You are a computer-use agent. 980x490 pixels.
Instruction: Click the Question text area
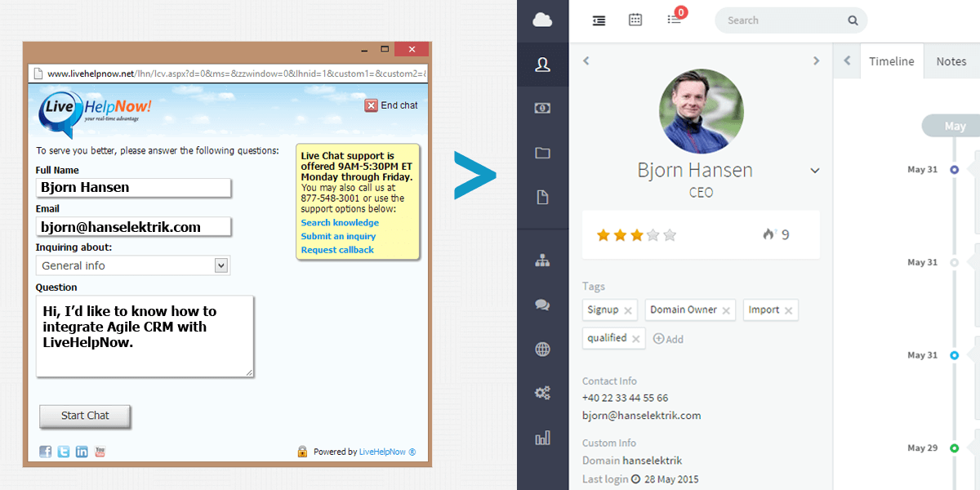[x=145, y=336]
